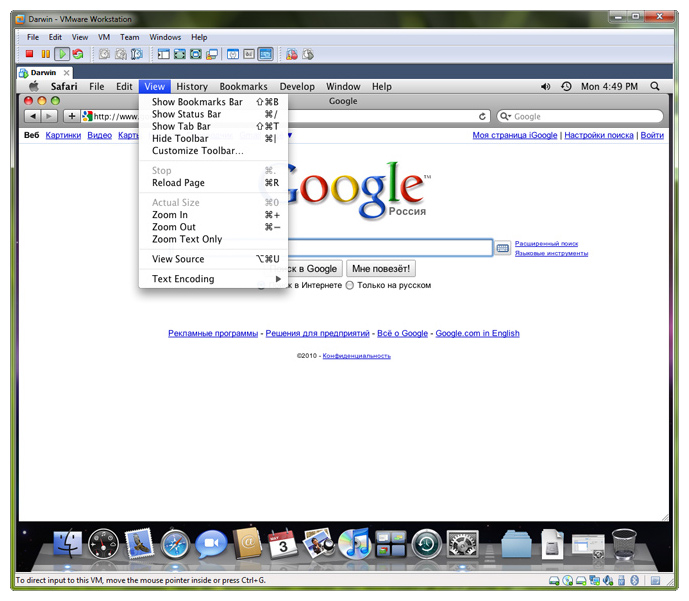Choose Show Status Bar from View menu
This screenshot has height=601, width=689.
point(187,114)
